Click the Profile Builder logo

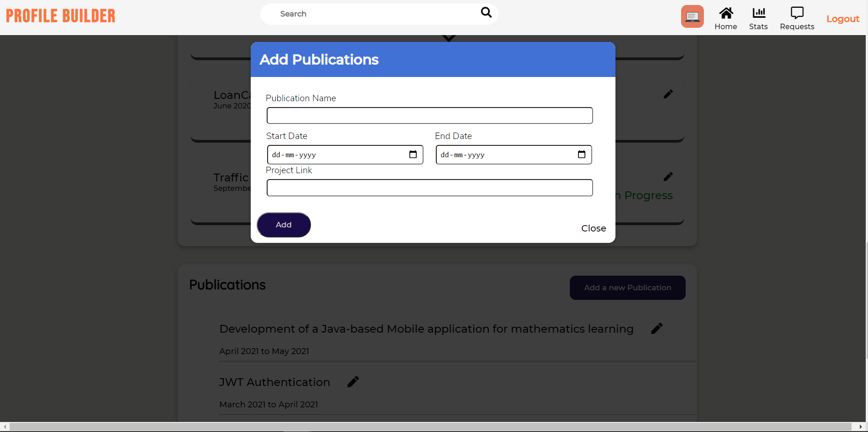point(60,15)
